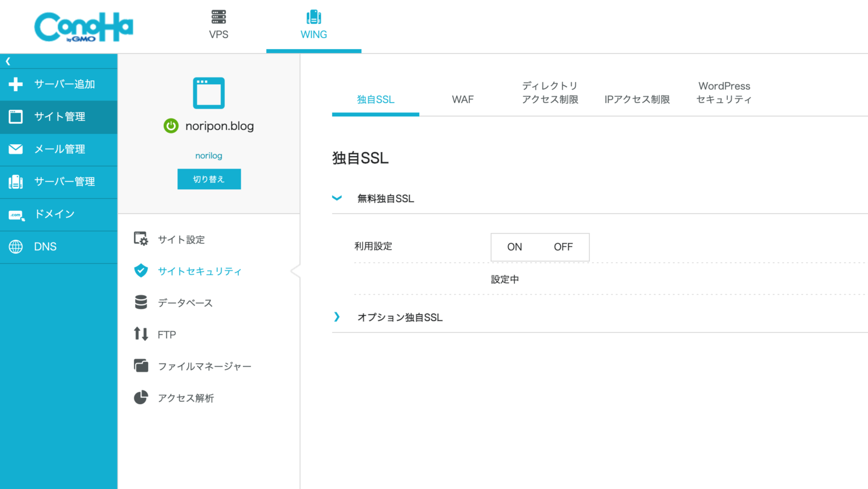The height and width of the screenshot is (489, 868).
Task: Click the norilog link
Action: pyautogui.click(x=209, y=155)
